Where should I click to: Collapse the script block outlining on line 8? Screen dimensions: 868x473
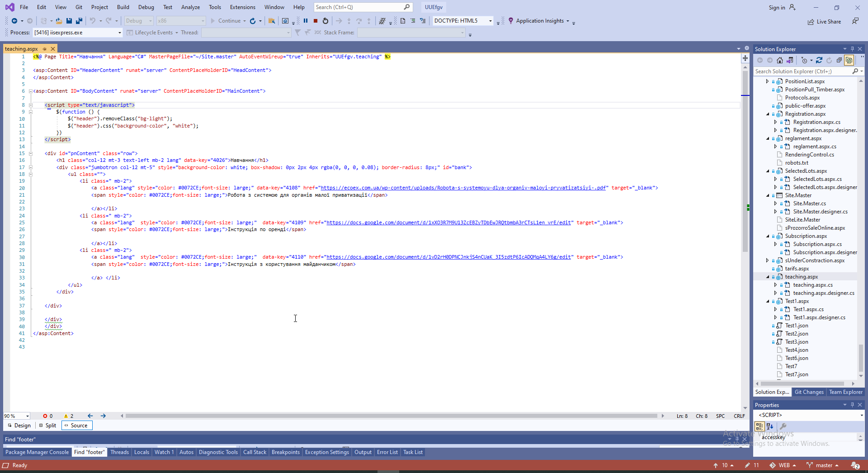[x=31, y=105]
